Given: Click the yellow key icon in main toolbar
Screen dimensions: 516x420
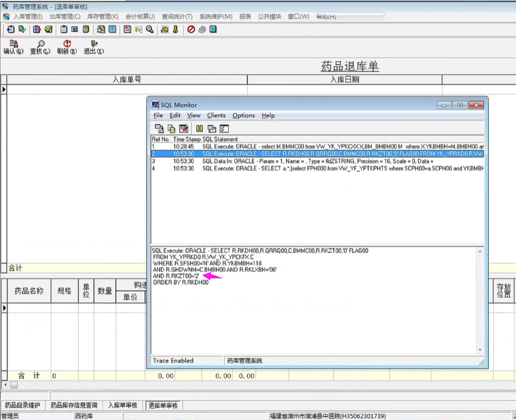Looking at the screenshot, I should click(x=175, y=29).
